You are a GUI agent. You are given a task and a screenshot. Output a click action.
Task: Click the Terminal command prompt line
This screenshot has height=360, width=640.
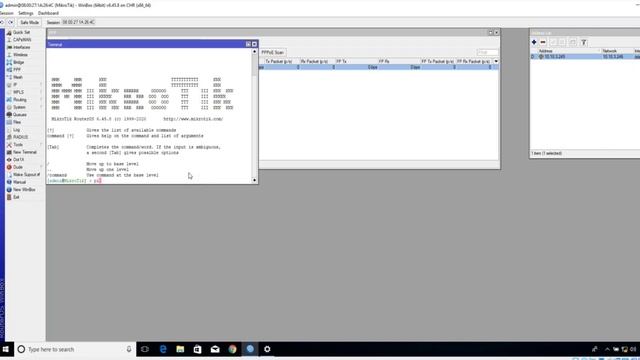pos(149,180)
